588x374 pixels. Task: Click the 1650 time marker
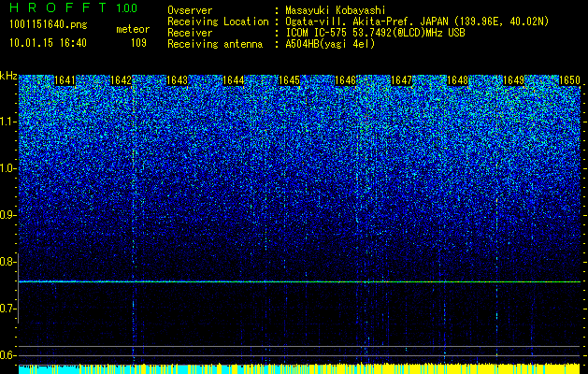coord(570,80)
